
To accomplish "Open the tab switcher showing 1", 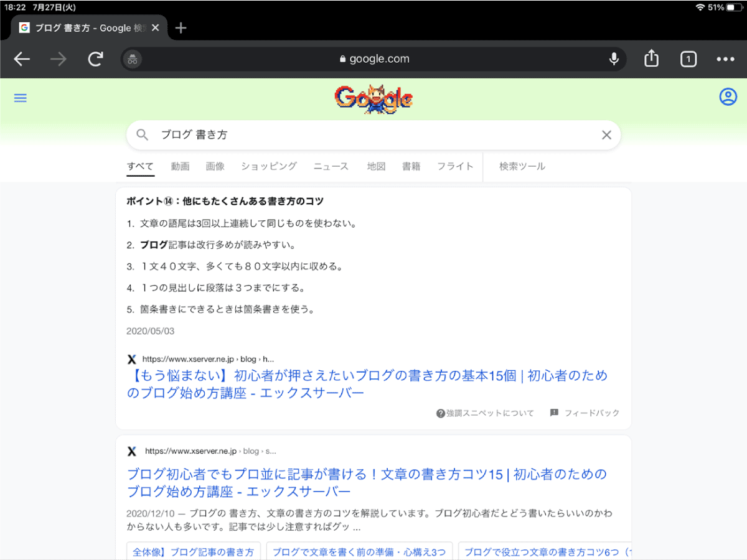I will [x=688, y=59].
